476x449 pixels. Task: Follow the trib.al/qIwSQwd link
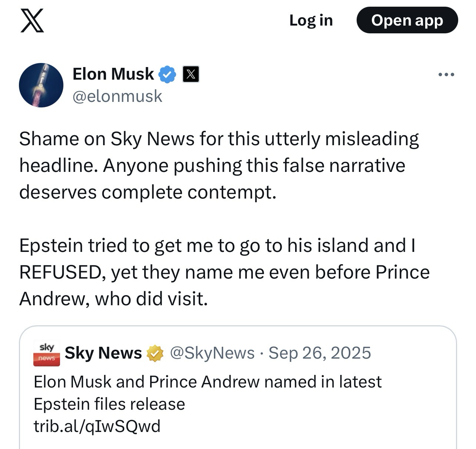click(x=97, y=426)
